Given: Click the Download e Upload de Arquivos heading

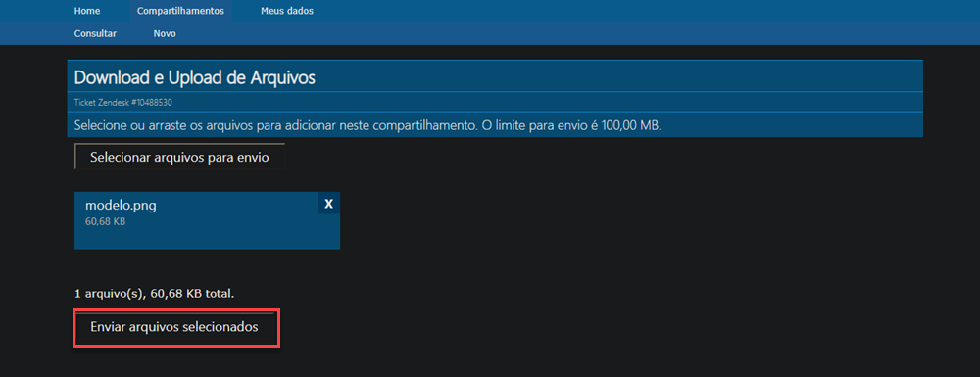Looking at the screenshot, I should click(x=194, y=77).
